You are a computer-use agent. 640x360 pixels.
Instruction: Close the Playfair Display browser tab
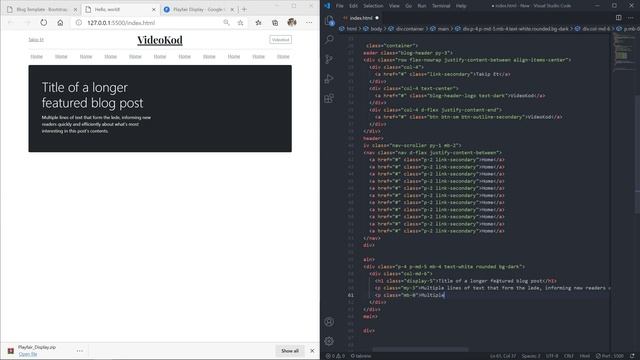(232, 9)
